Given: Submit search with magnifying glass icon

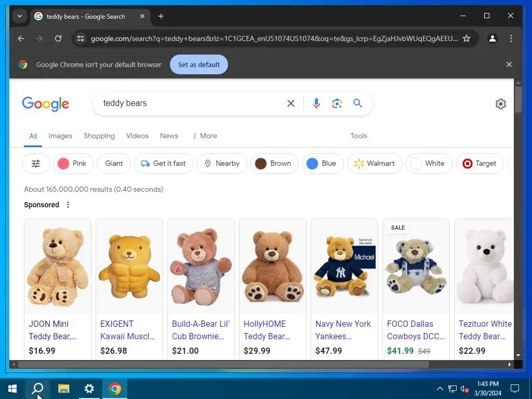Looking at the screenshot, I should click(357, 103).
